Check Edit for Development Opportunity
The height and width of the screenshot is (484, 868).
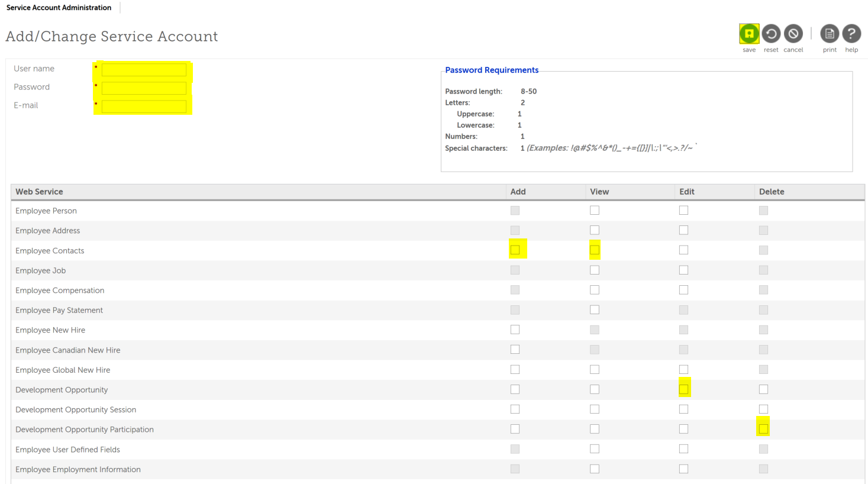coord(684,389)
